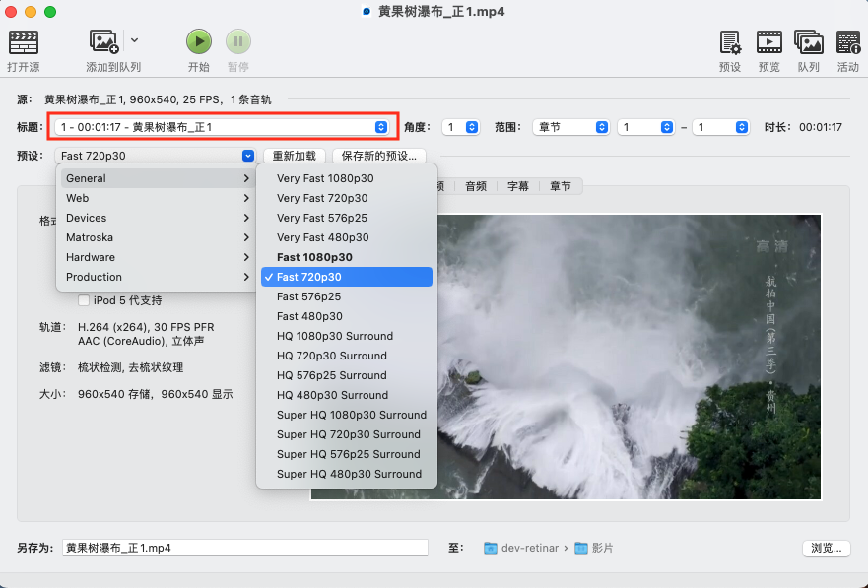The width and height of the screenshot is (868, 588).
Task: Choose Super HQ 1080p30 Surround preset
Action: [x=347, y=415]
